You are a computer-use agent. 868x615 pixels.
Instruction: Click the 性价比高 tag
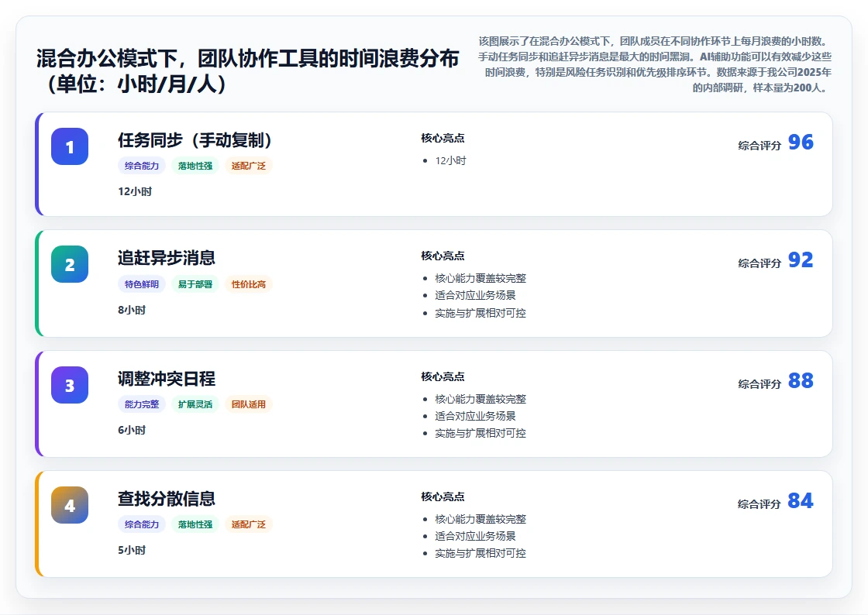coord(249,284)
